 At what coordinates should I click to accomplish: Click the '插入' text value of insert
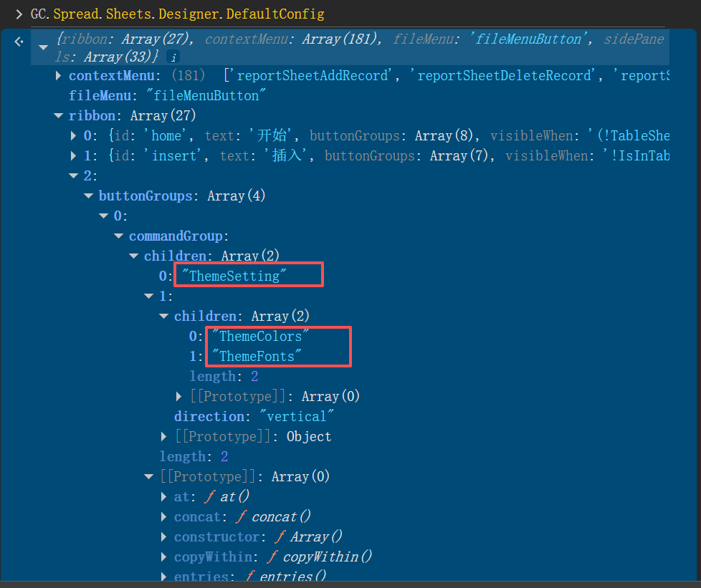[x=286, y=155]
